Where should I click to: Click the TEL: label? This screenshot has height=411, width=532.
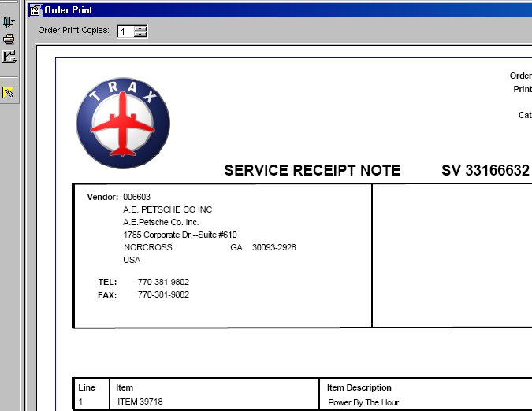point(107,282)
